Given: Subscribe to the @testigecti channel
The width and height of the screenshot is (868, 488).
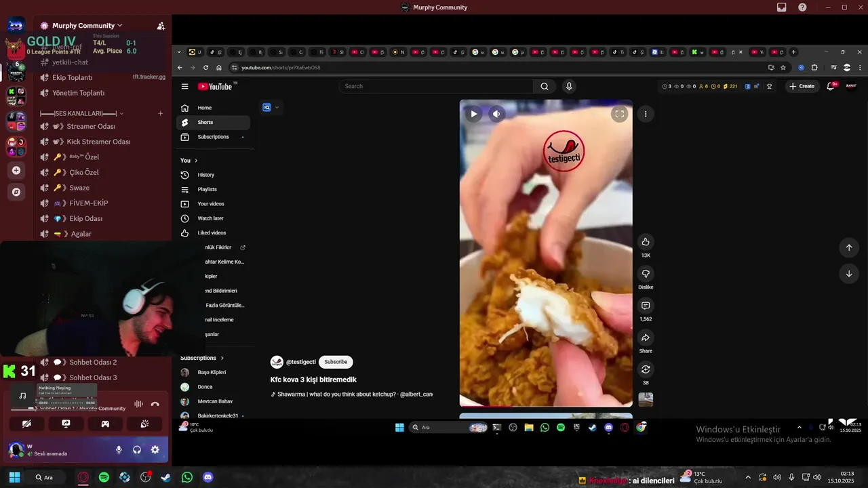Looking at the screenshot, I should pos(336,362).
